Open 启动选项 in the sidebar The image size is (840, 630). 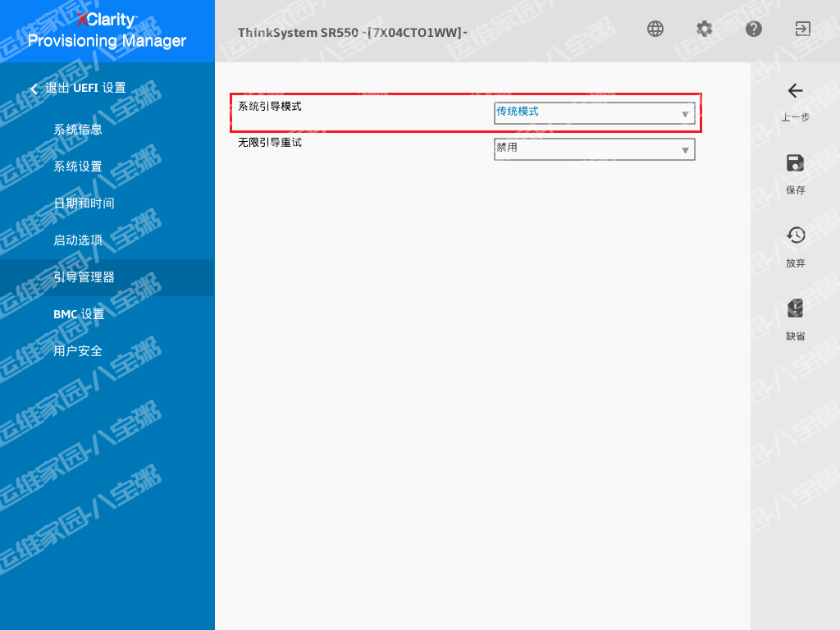pos(78,240)
